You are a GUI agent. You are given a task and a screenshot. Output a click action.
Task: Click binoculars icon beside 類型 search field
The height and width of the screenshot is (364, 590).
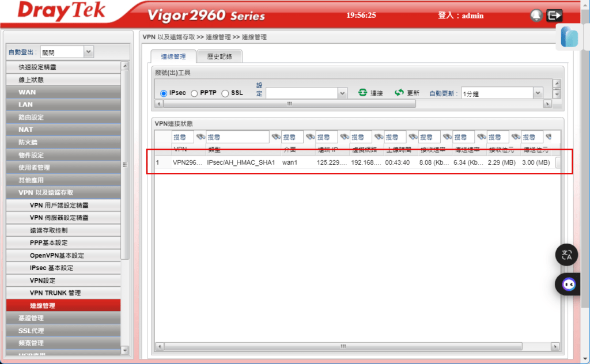pyautogui.click(x=276, y=137)
